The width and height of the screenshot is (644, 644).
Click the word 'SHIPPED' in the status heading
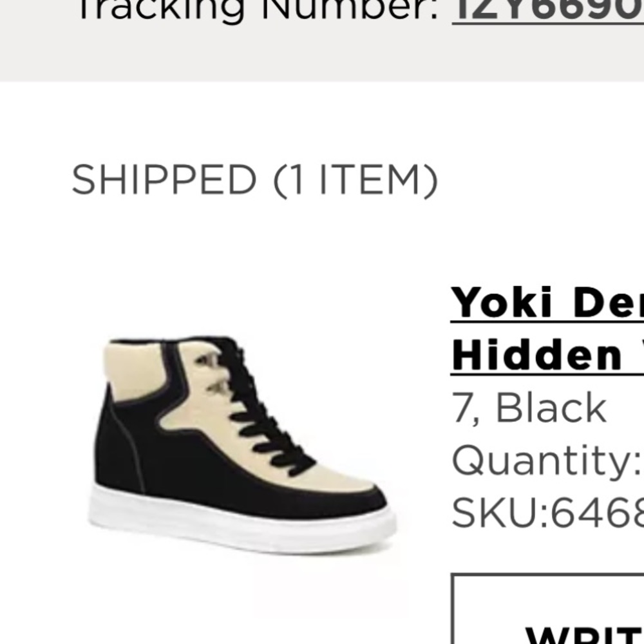(x=164, y=180)
